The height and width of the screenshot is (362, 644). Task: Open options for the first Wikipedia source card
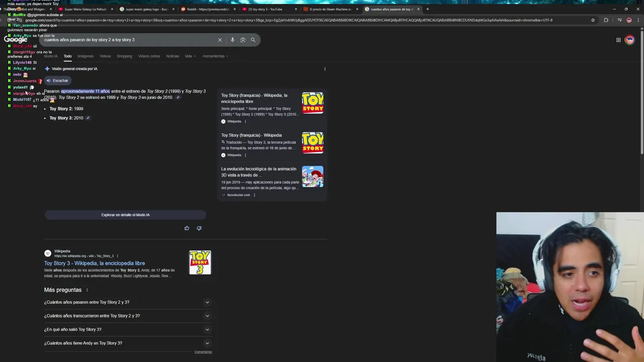click(x=246, y=122)
